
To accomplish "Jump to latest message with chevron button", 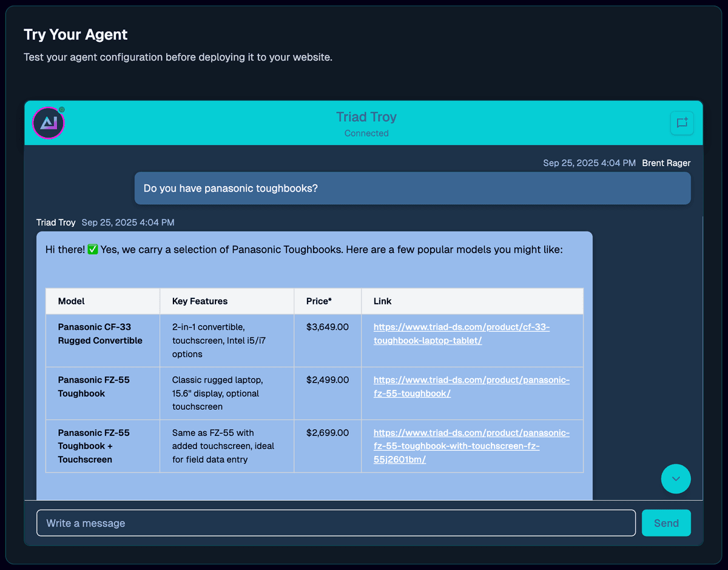I will tap(676, 479).
